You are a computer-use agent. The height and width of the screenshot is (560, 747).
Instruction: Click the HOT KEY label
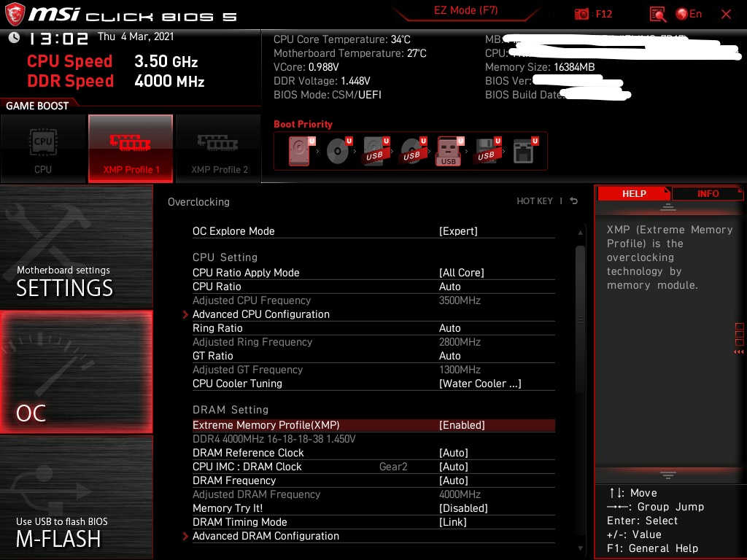coord(535,201)
